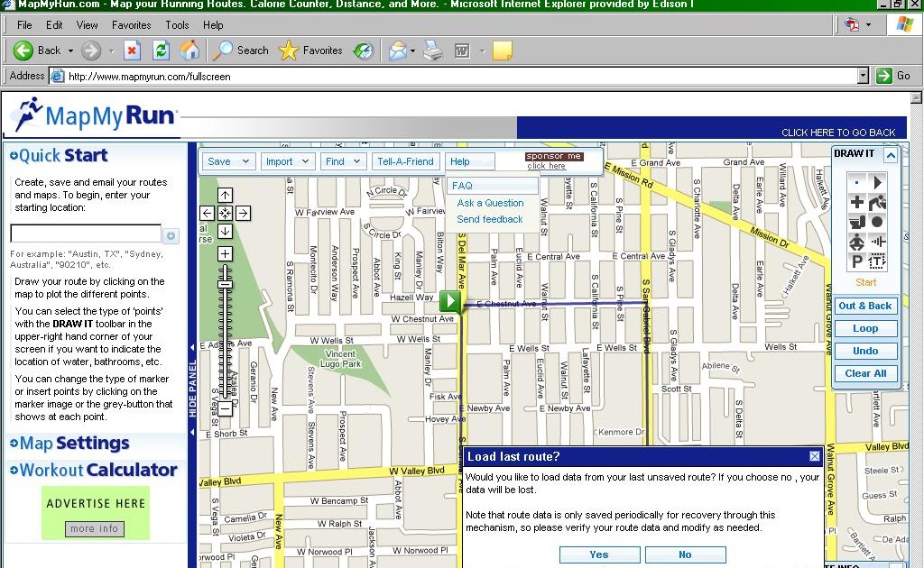The image size is (924, 568).
Task: Close the Load last route dialog
Action: 815,456
